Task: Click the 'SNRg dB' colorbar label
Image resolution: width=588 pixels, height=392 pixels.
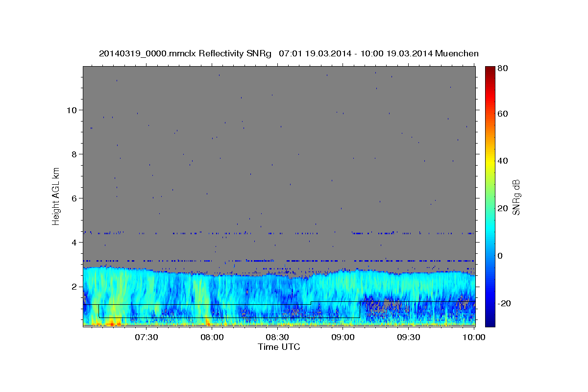Action: tap(516, 197)
